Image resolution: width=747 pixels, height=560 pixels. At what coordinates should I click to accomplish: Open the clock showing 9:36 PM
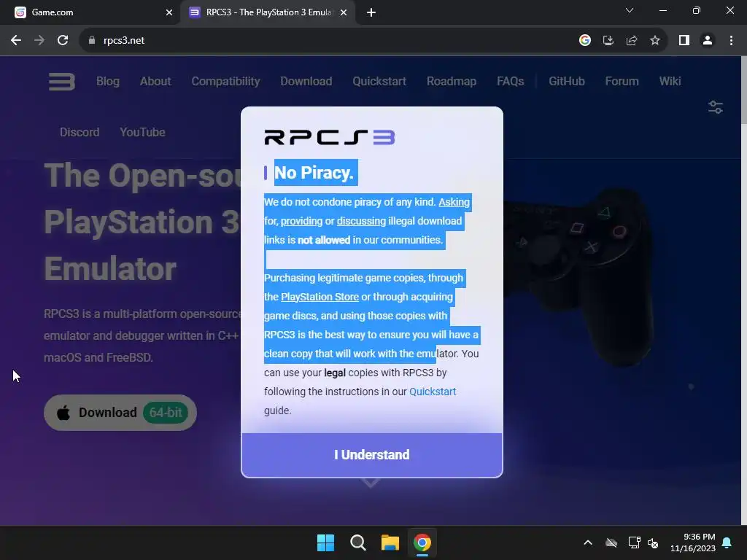coord(693,542)
